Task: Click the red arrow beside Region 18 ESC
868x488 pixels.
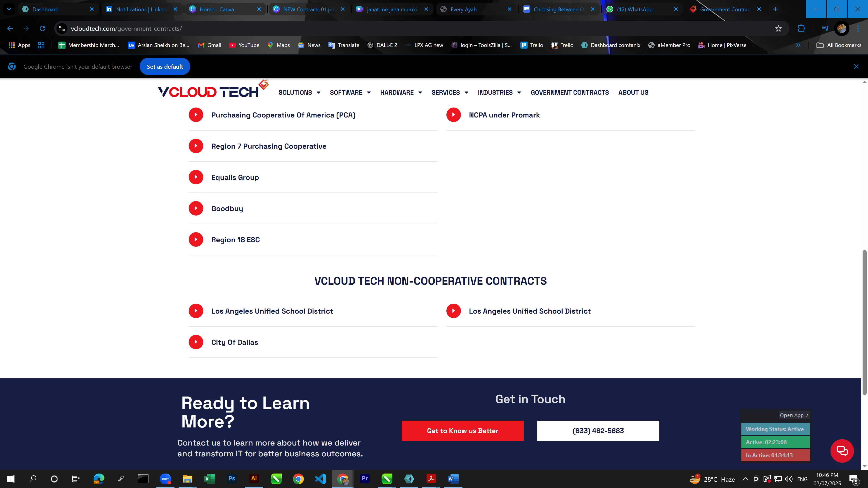Action: click(x=196, y=239)
